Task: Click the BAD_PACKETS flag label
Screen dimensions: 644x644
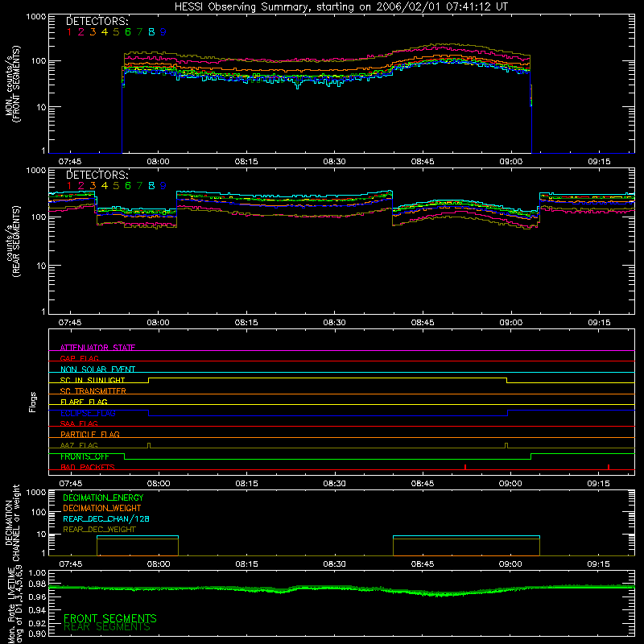Action: point(88,467)
